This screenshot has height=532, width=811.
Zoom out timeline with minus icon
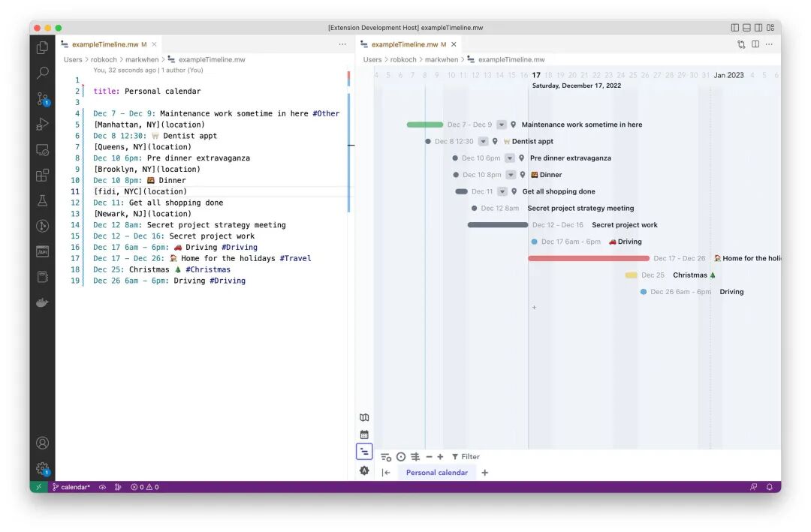(429, 457)
